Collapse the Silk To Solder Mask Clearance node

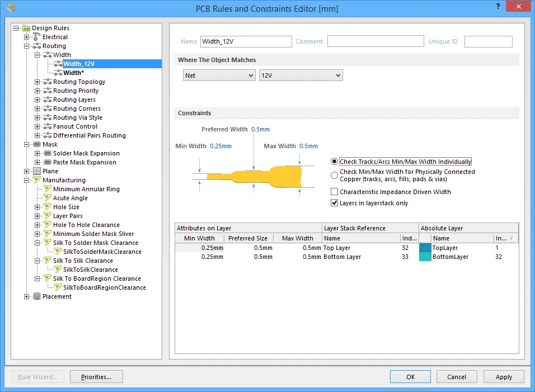37,243
